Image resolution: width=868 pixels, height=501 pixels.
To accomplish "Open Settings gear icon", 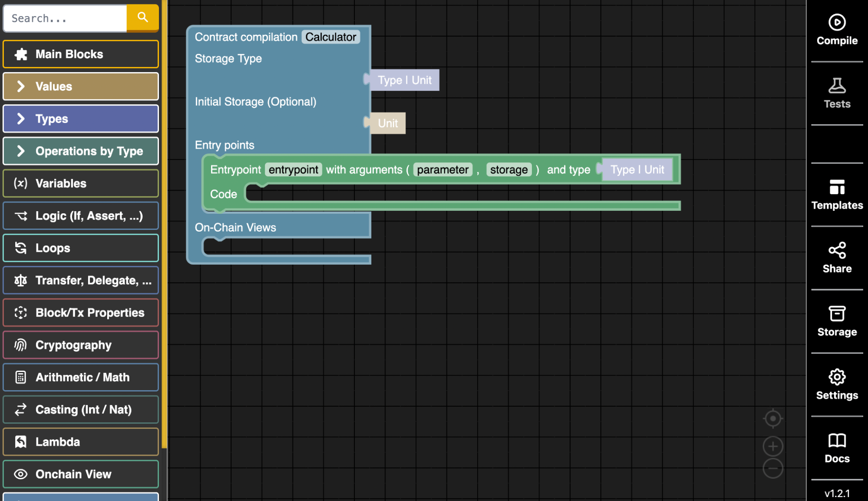I will [x=836, y=377].
